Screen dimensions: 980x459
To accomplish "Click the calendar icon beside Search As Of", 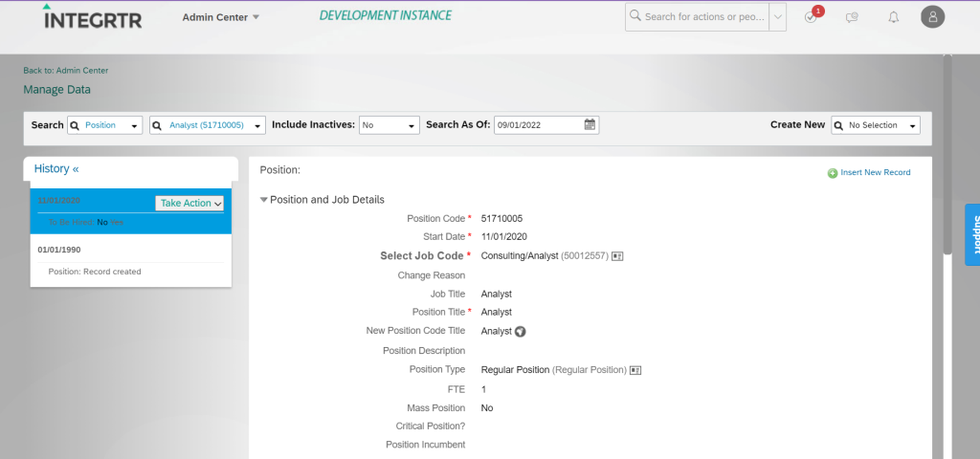I will click(x=590, y=125).
